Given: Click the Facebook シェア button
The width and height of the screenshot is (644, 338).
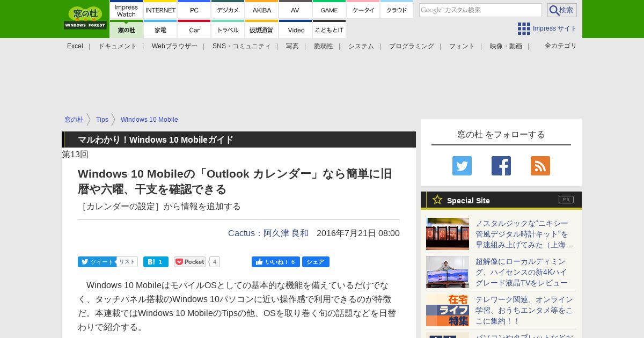Looking at the screenshot, I should click(316, 262).
